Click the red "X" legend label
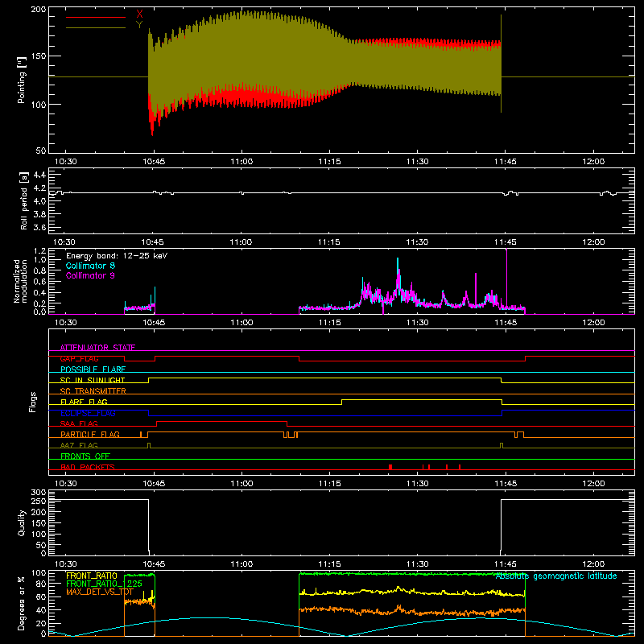Image resolution: width=644 pixels, height=644 pixels. tap(139, 14)
